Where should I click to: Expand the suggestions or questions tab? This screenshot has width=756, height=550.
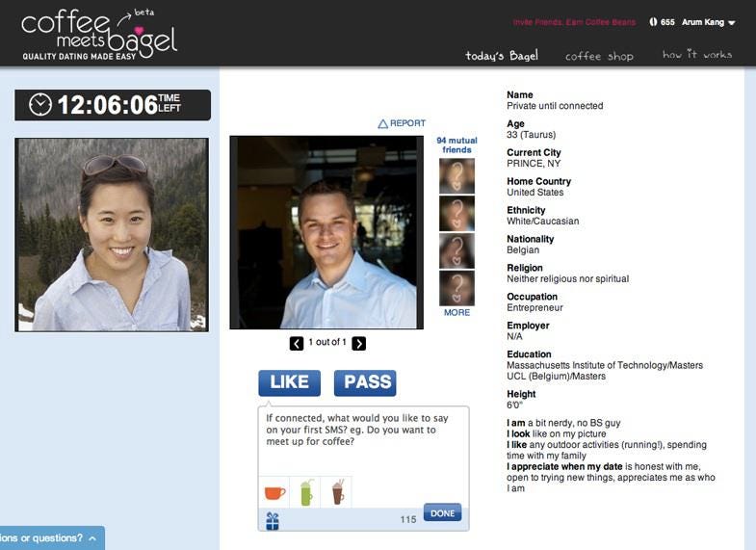coord(52,537)
